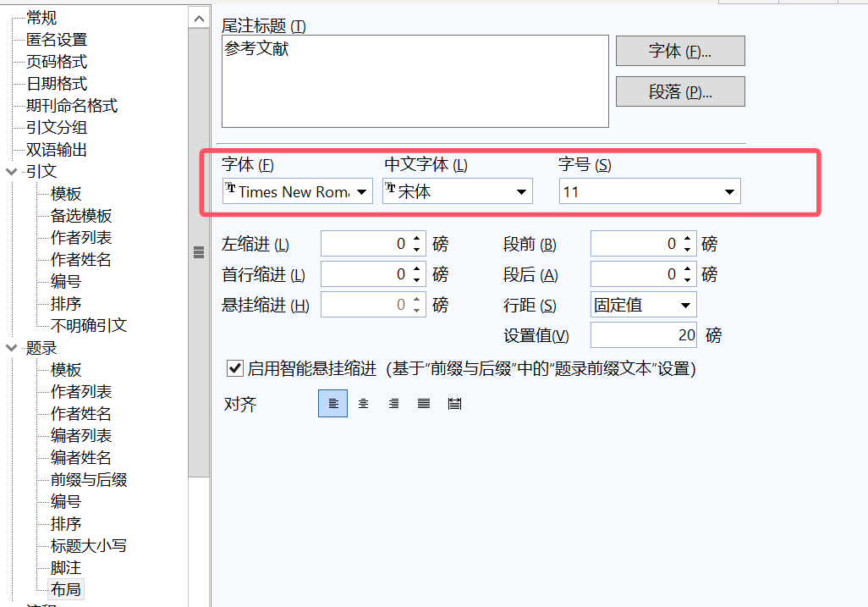Select 不明确引文 in the tree
868x607 pixels.
89,326
